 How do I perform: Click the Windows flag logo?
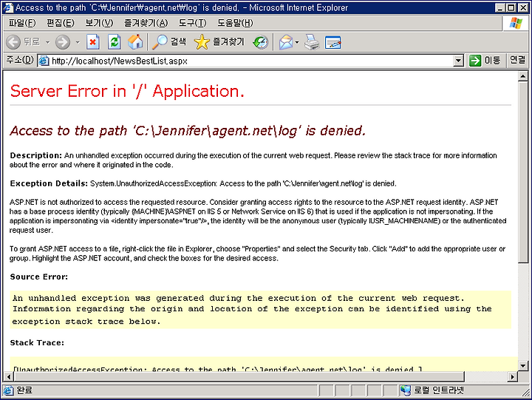tap(516, 23)
